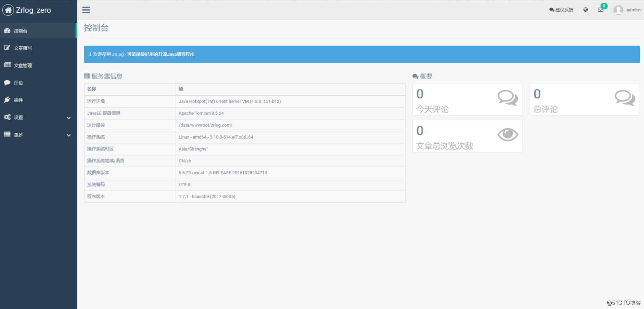Click the 评论 speech bubble icon in sidebar

click(7, 82)
